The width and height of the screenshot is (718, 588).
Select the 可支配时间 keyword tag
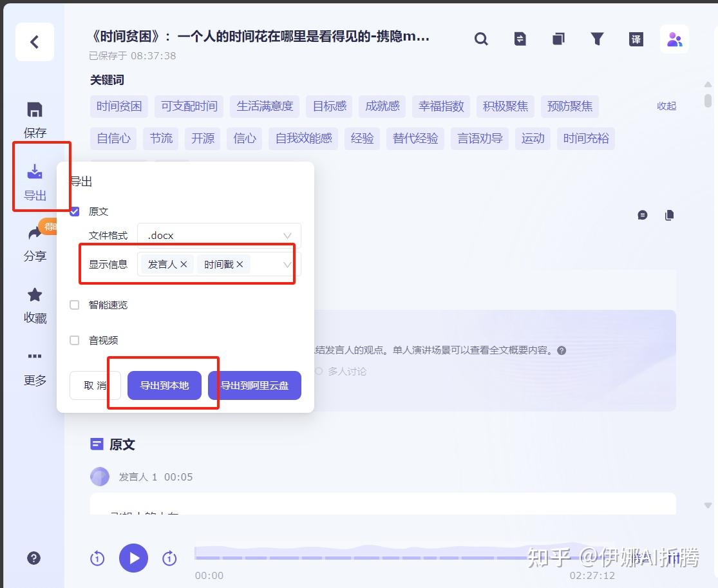click(189, 106)
